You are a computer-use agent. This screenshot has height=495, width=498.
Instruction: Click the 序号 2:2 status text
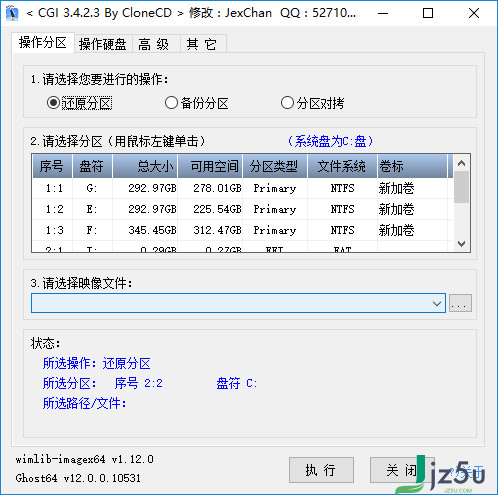[x=139, y=383]
